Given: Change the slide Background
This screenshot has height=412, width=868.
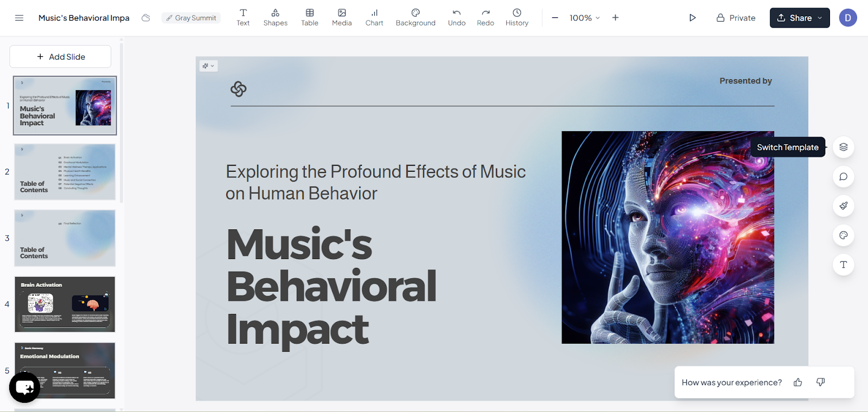Looking at the screenshot, I should (416, 17).
